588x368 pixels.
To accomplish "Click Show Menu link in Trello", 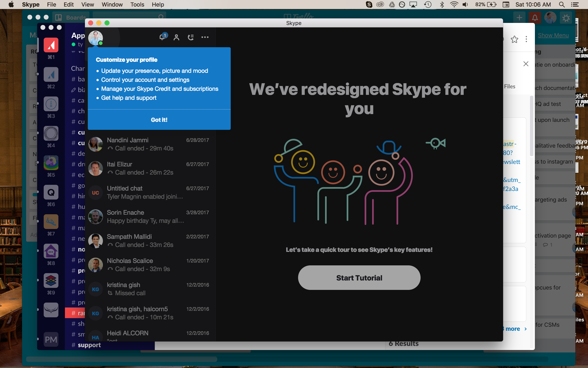I will click(x=553, y=35).
